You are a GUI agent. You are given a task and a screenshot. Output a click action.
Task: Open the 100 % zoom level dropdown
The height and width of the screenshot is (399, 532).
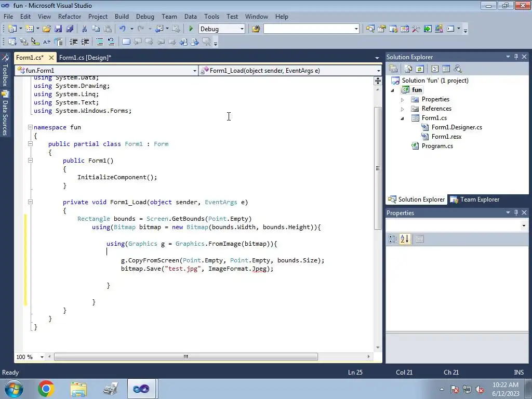click(x=42, y=357)
